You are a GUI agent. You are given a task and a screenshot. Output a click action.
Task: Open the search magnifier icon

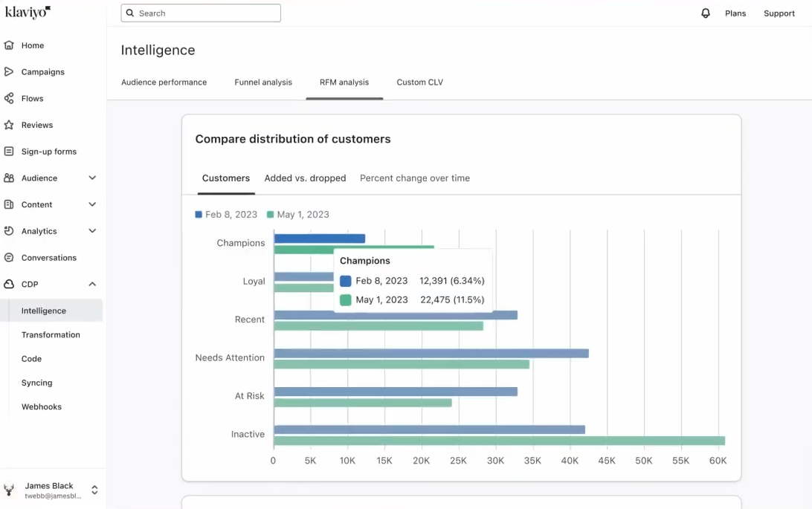[129, 13]
